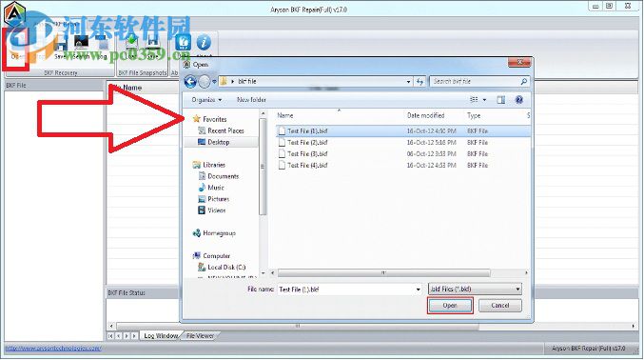Sort by Date modified column
644x360 pixels.
pyautogui.click(x=426, y=115)
